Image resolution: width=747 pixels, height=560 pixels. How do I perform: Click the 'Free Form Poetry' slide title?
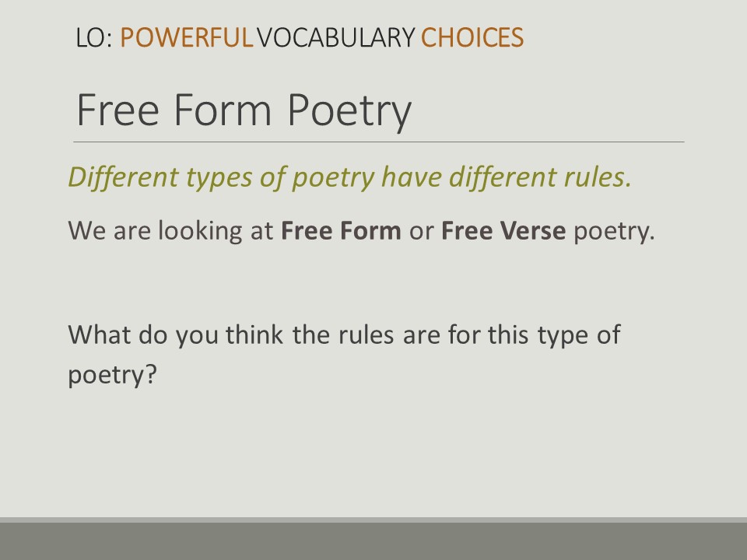pos(244,111)
